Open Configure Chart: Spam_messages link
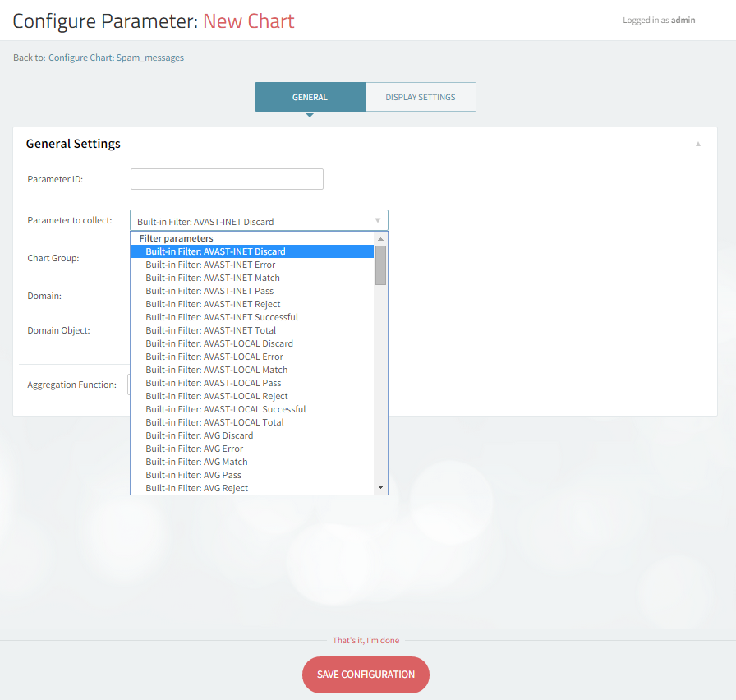 pyautogui.click(x=116, y=58)
